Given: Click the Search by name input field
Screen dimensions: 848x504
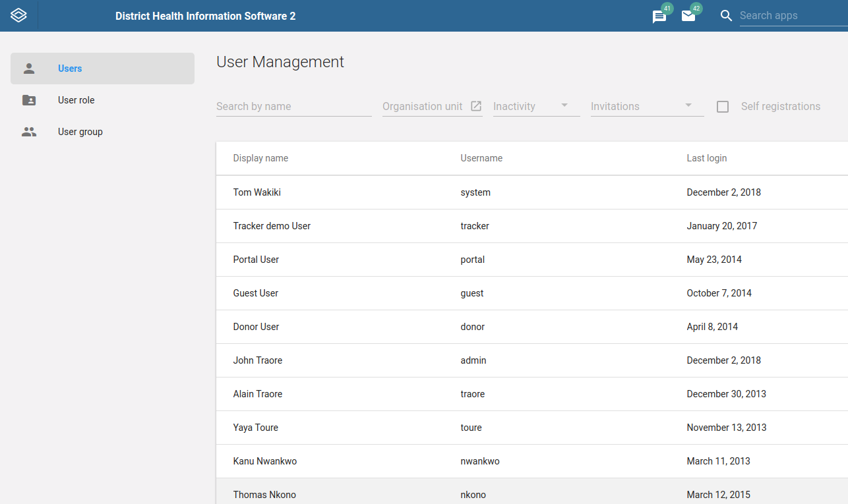Looking at the screenshot, I should [x=293, y=106].
